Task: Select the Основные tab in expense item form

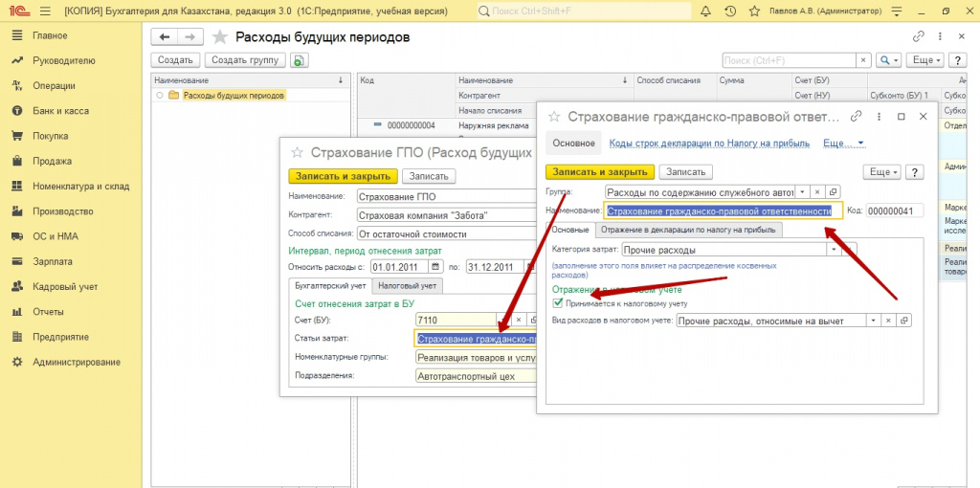Action: tap(569, 230)
